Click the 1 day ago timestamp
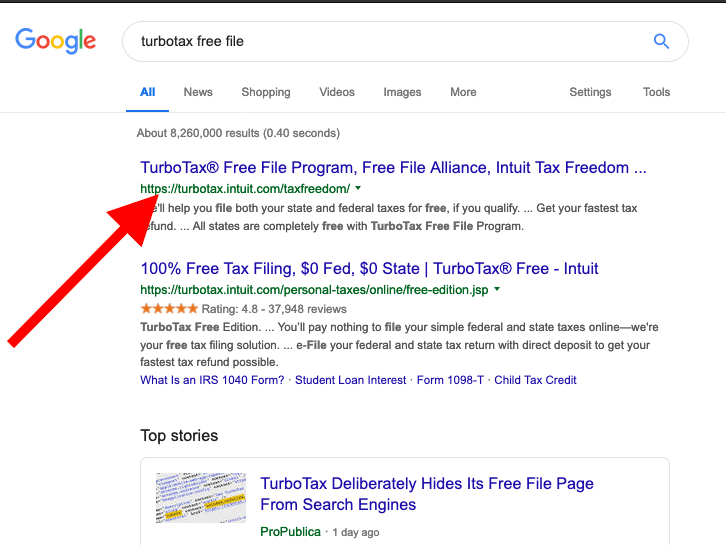726x545 pixels. click(x=356, y=532)
